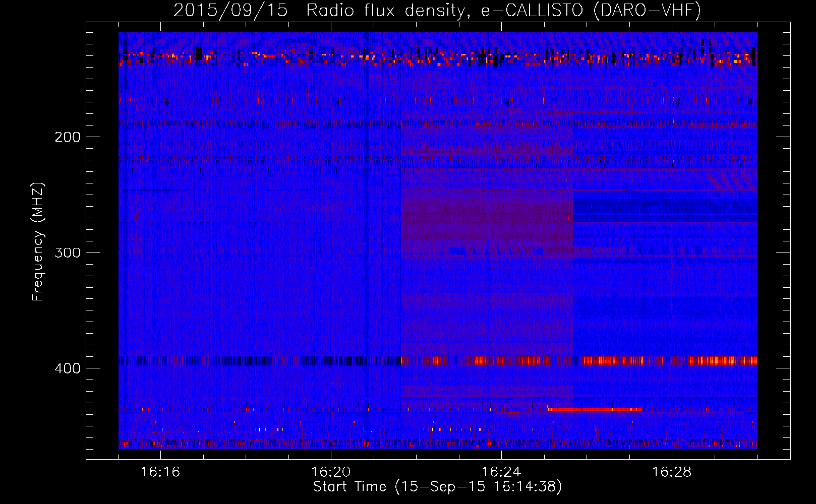
Task: Click the 16:24 time tick label
Action: 501,472
